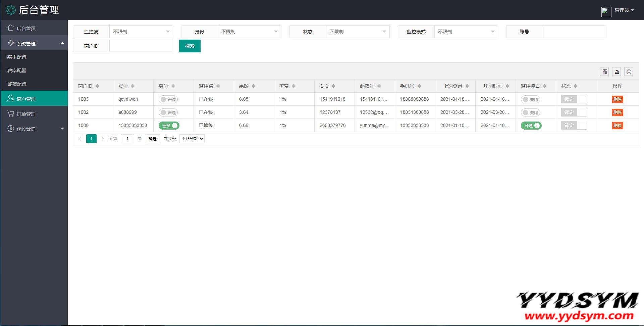
Task: Open 费率配置 submenu item
Action: pyautogui.click(x=17, y=71)
